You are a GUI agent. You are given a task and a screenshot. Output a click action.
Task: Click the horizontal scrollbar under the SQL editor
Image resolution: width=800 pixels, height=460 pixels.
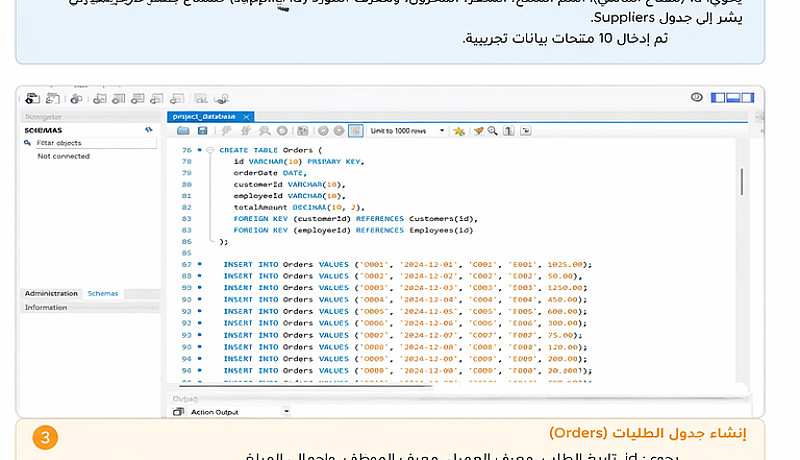click(x=305, y=387)
